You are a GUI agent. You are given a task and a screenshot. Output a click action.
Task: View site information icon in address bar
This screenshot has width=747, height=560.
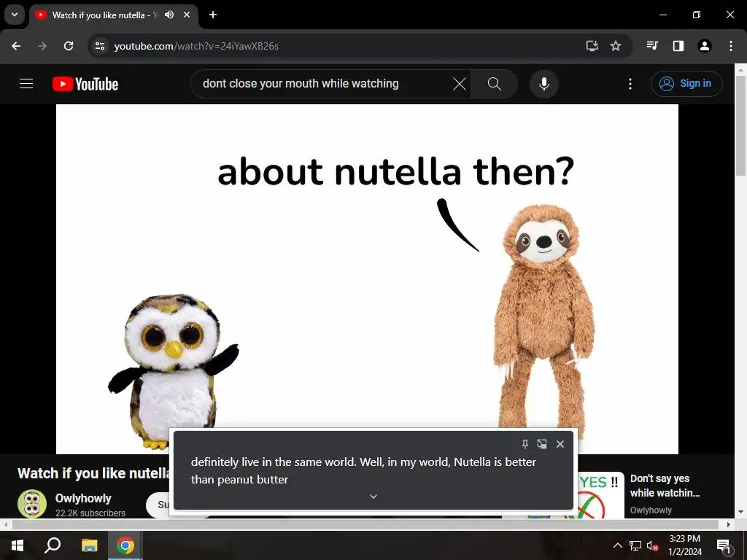[x=100, y=46]
